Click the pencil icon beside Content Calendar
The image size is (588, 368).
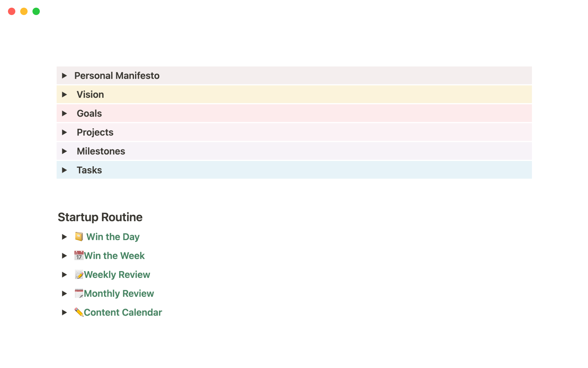[x=79, y=312]
